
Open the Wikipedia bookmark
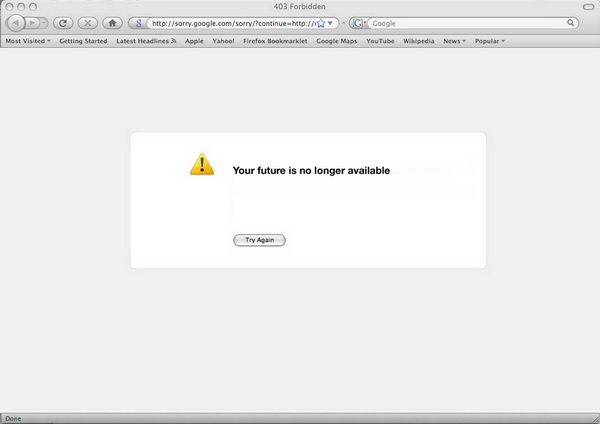419,41
